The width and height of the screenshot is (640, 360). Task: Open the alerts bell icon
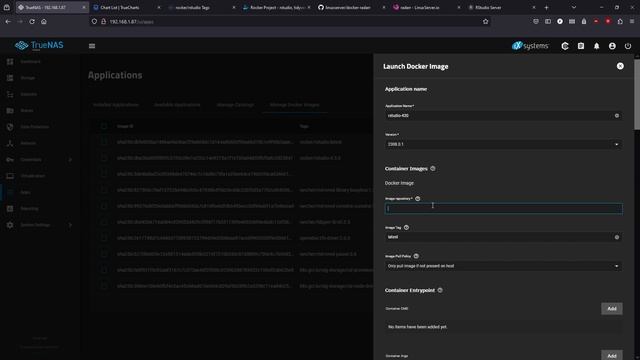[596, 46]
